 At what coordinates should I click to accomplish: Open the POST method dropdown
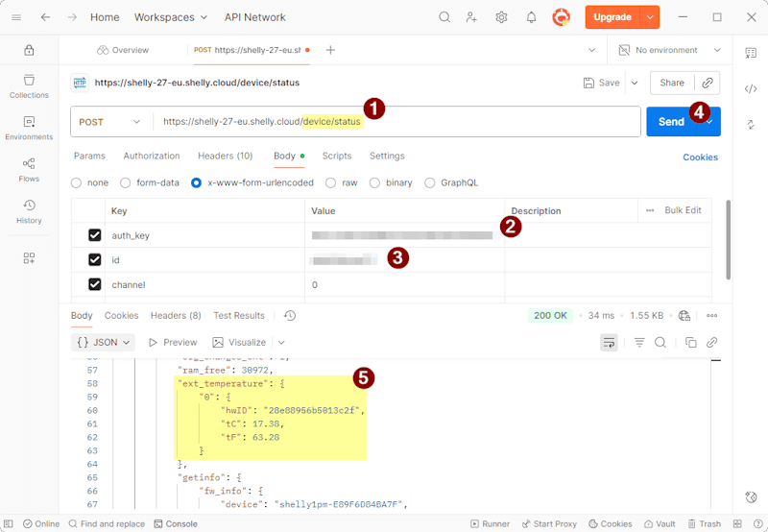coord(110,122)
